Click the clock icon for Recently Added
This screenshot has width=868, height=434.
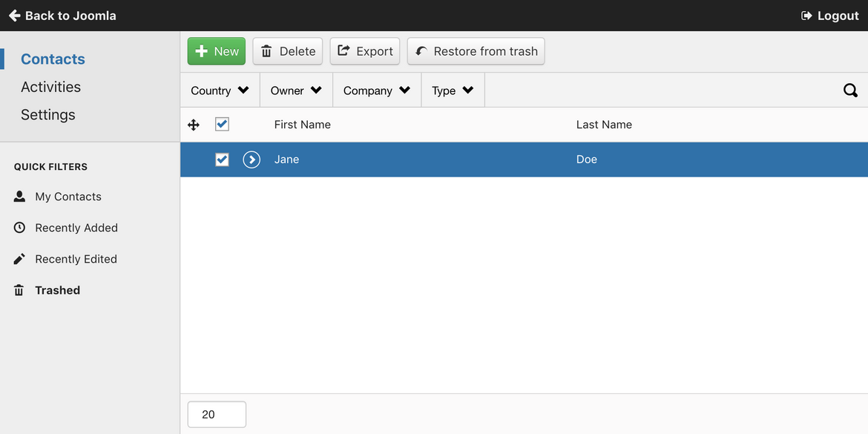(19, 228)
